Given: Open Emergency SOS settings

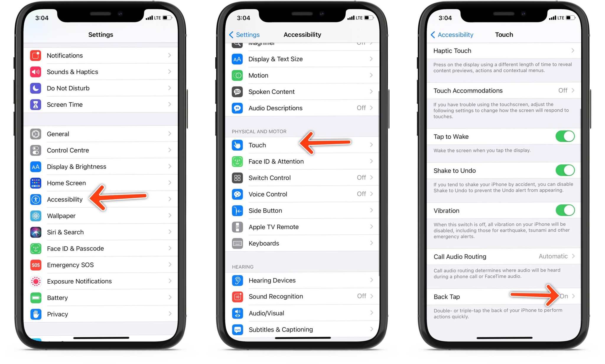Looking at the screenshot, I should (100, 264).
